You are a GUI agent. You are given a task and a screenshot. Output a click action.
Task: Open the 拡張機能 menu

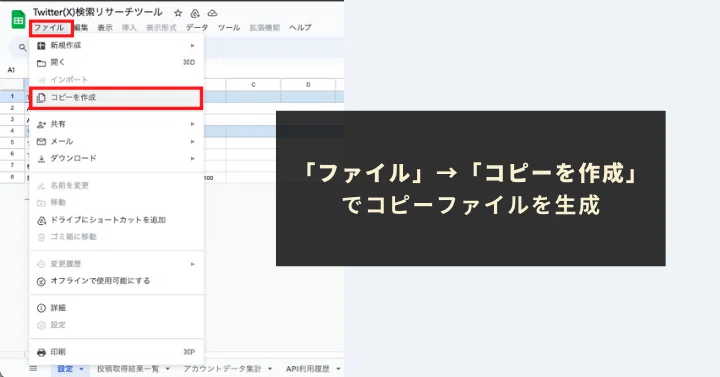click(x=264, y=28)
